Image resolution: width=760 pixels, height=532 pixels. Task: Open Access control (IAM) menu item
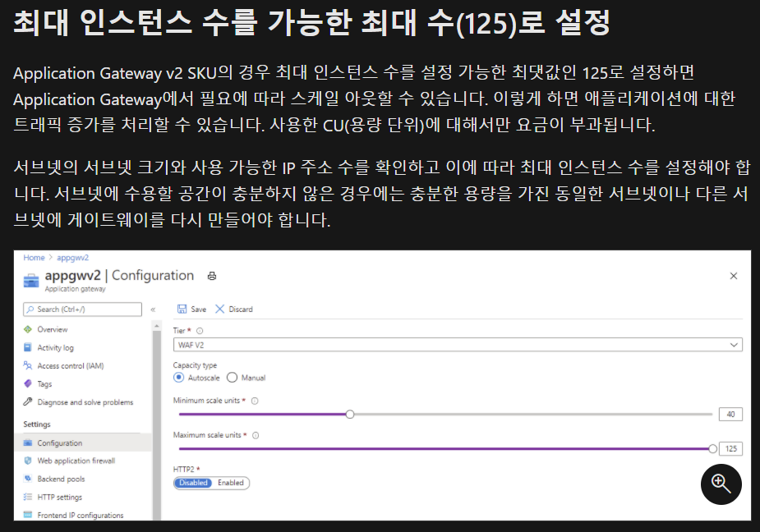point(71,366)
